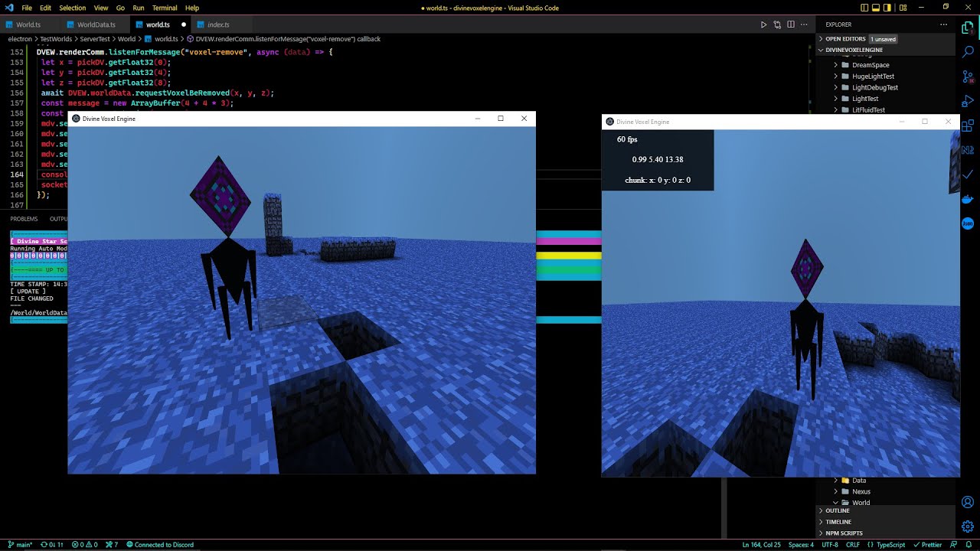The height and width of the screenshot is (551, 980).
Task: Open notifications bell icon
Action: (x=970, y=545)
